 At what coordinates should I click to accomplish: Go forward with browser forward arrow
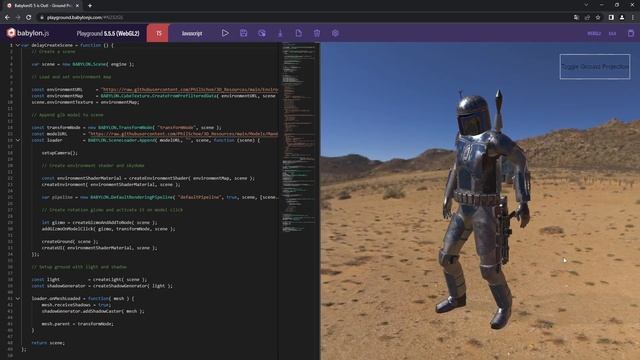(x=18, y=18)
